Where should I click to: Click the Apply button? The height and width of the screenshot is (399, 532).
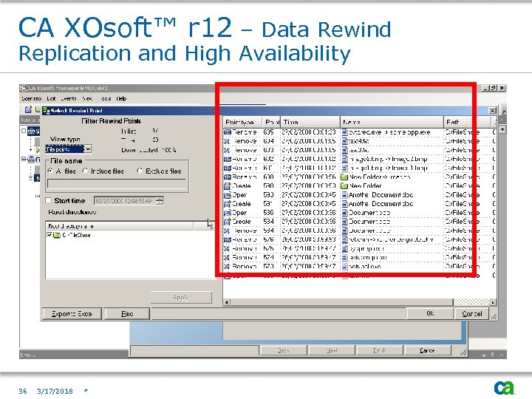coord(181,298)
